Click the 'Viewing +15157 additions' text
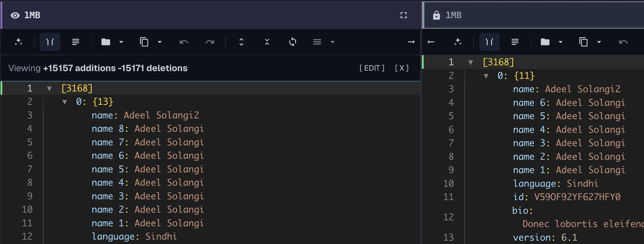 62,68
